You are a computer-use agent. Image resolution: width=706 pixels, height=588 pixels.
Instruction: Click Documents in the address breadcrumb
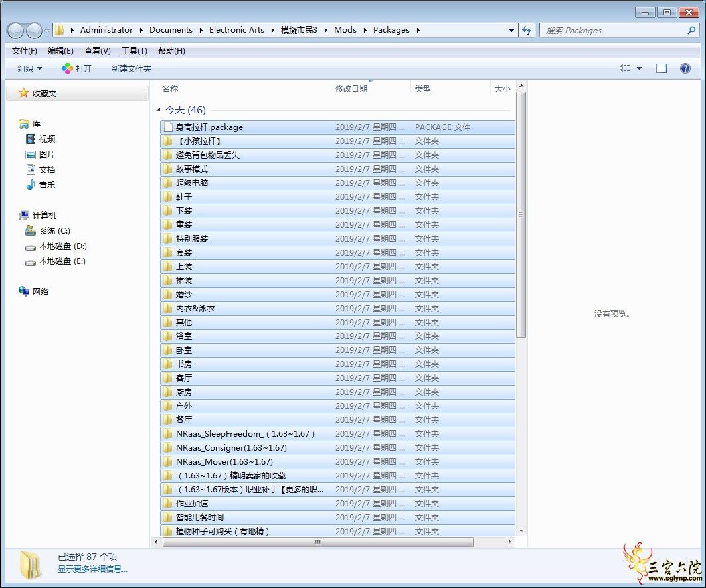[x=171, y=30]
